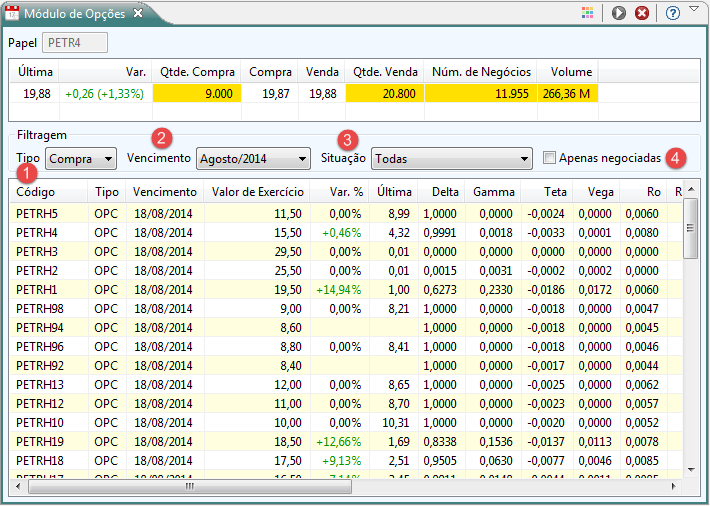Select the PETRH19 option row
This screenshot has width=710, height=506.
(346, 442)
